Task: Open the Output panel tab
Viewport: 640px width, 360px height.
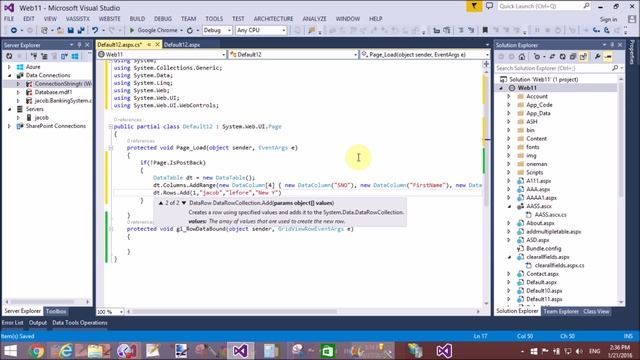Action: (38, 322)
